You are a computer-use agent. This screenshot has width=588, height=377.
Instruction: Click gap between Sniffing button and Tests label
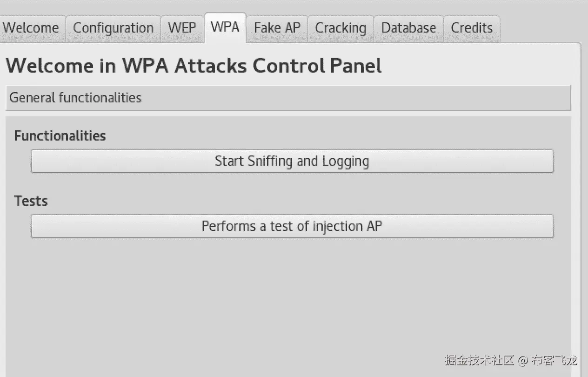pos(288,186)
